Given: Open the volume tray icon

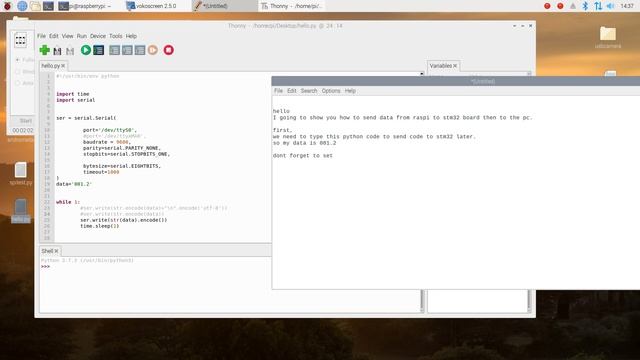Looking at the screenshot, I should click(x=611, y=6).
